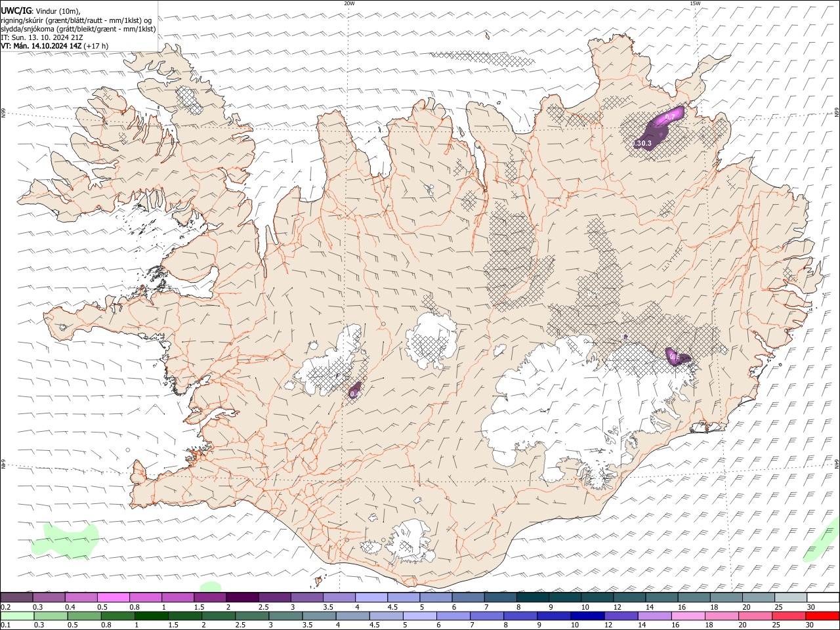
Task: Select the dark teal 8 snow legend swatch
Action: coord(533,598)
